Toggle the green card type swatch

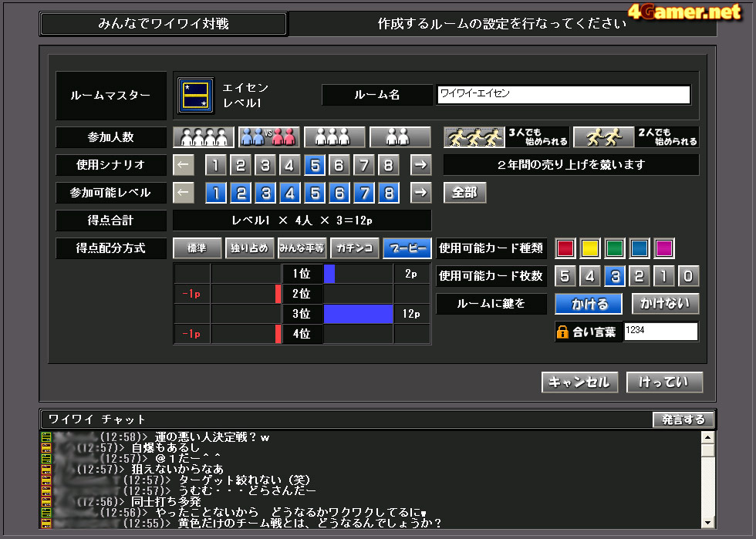pos(615,248)
